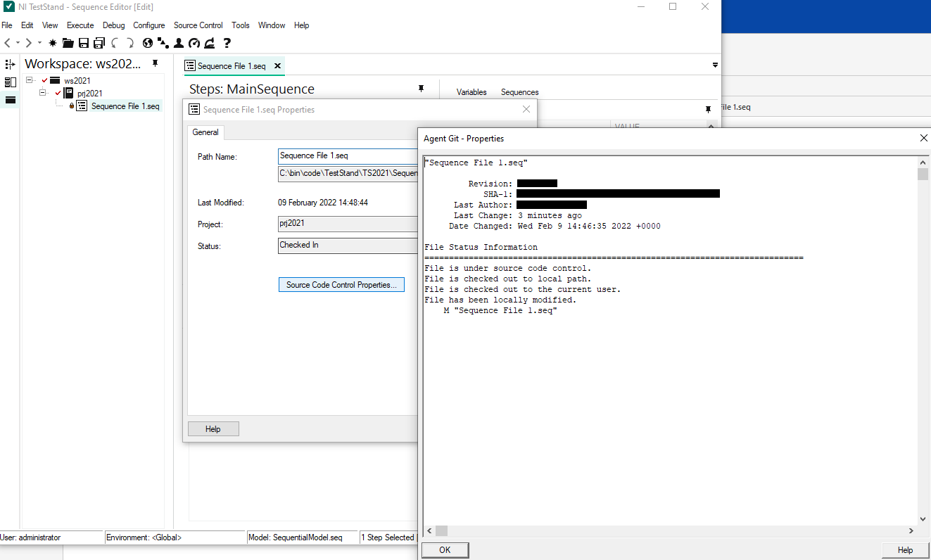The height and width of the screenshot is (560, 931).
Task: Pin the Steps: MainSequence pane
Action: click(422, 89)
